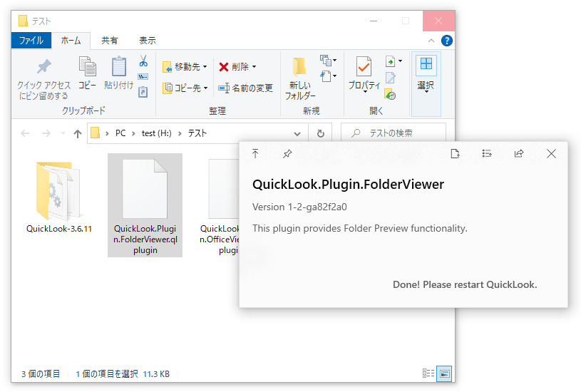The image size is (581, 392).
Task: Switch to large icons view in status bar
Action: click(445, 373)
